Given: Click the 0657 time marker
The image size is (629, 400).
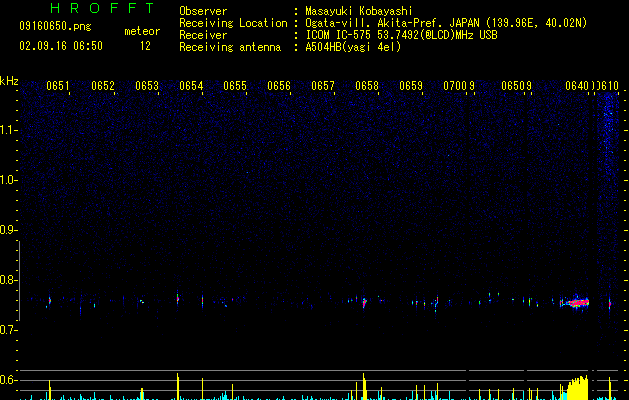Looking at the screenshot, I should (323, 86).
